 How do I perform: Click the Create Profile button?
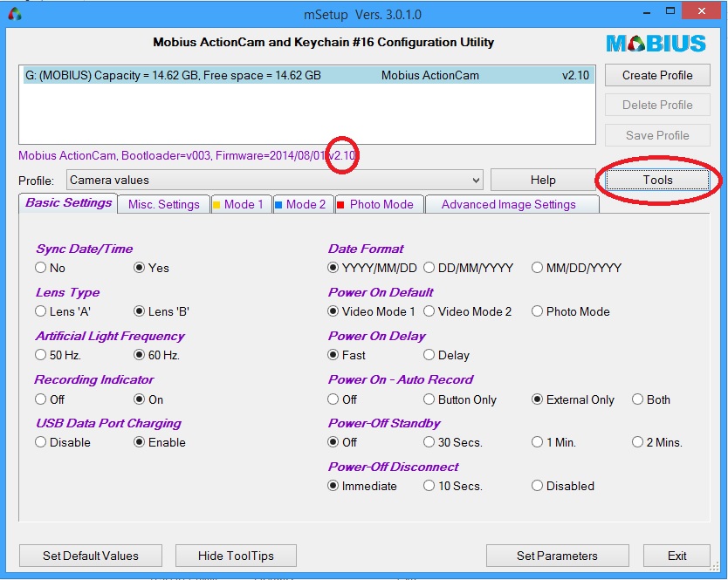tap(657, 75)
